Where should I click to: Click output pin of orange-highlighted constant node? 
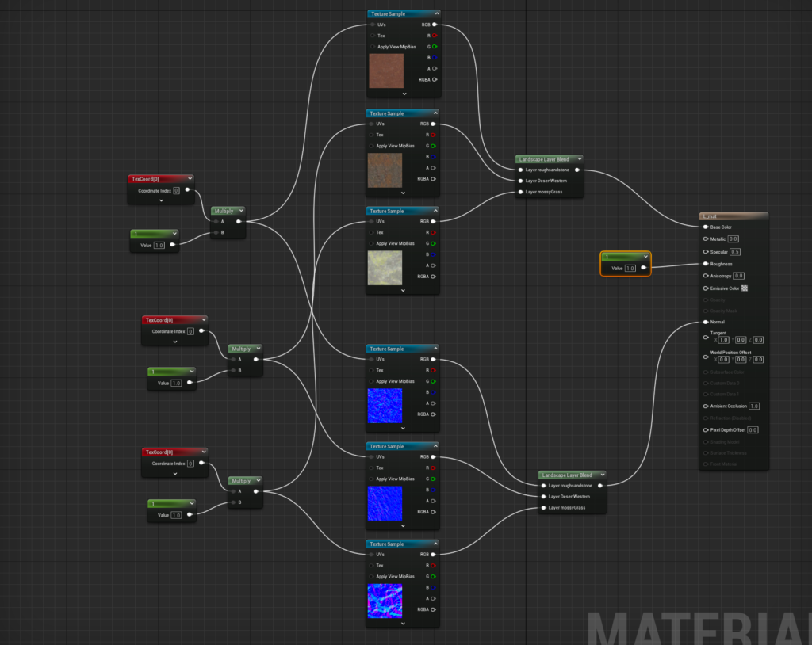tap(643, 269)
